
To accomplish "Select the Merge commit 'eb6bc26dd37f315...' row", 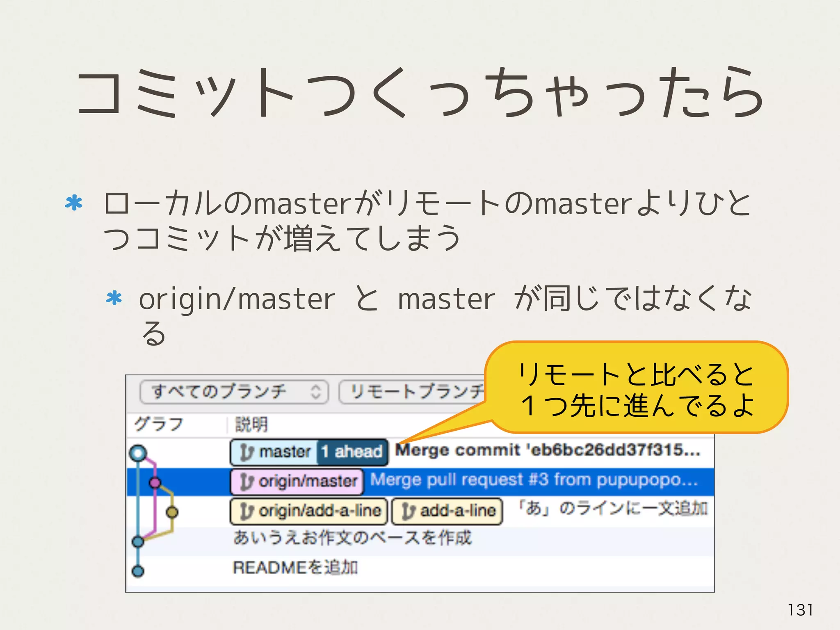I will point(547,450).
